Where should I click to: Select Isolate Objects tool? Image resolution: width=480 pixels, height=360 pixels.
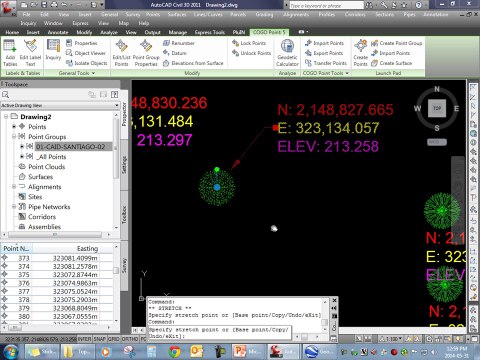(87, 63)
